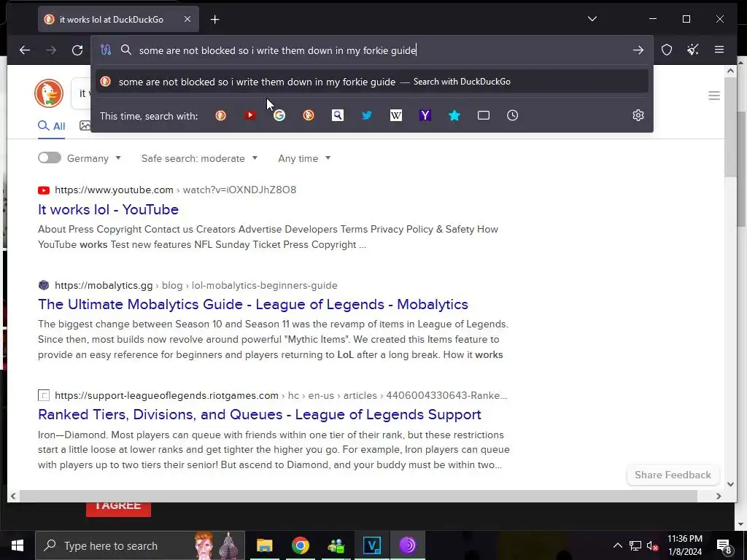
Task: Open Google Chrome from the taskbar
Action: 300,545
